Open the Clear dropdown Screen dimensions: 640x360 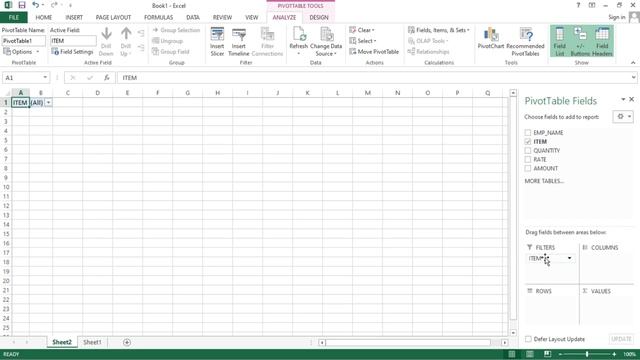(x=362, y=30)
